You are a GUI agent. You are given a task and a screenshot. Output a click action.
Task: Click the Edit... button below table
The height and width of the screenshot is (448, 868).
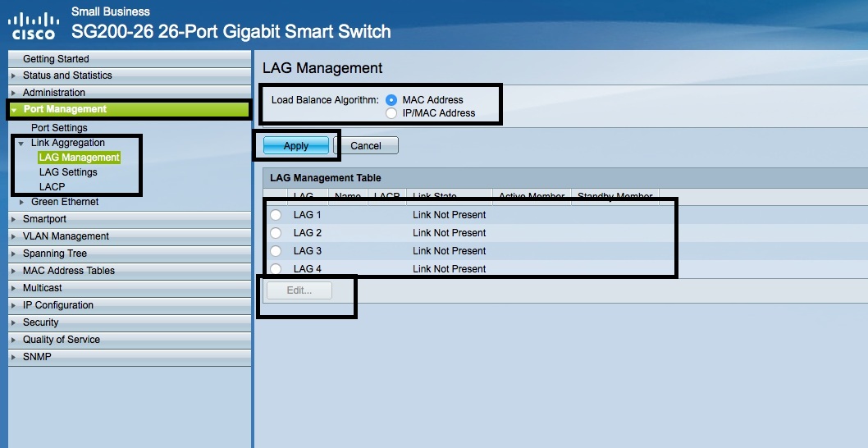[298, 290]
